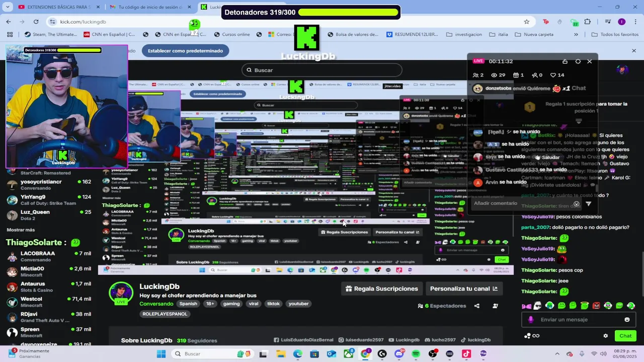Send comment with paper plane icon
This screenshot has width=644, height=362.
pyautogui.click(x=589, y=204)
